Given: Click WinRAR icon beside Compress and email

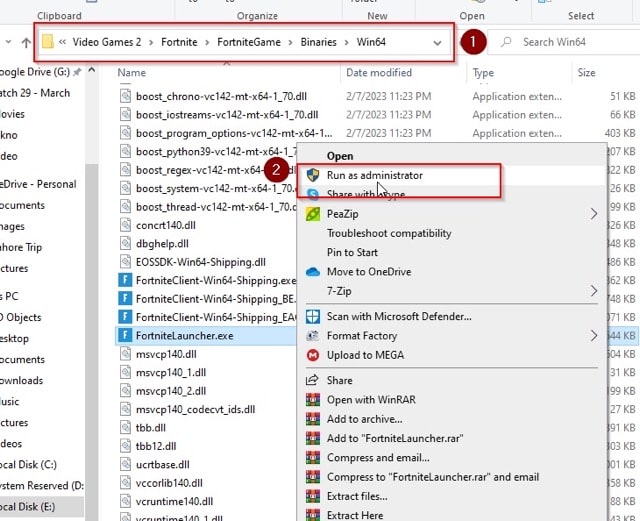Looking at the screenshot, I should coord(313,458).
